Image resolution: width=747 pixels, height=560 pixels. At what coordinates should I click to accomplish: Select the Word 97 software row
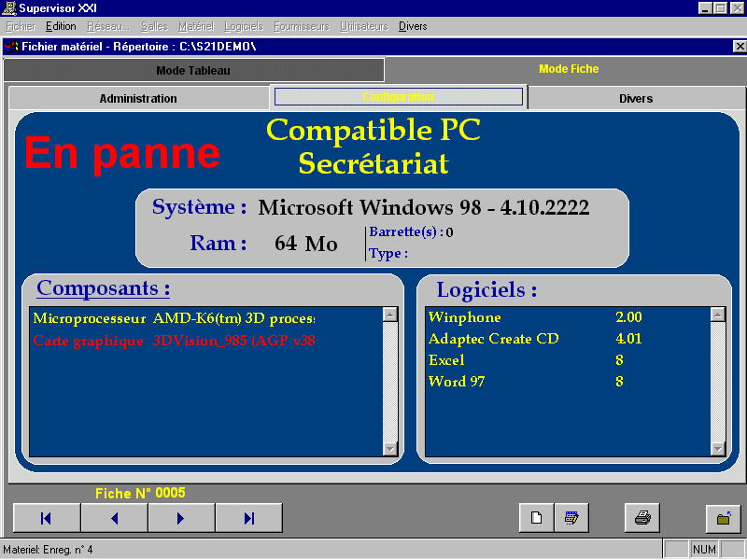pos(526,382)
